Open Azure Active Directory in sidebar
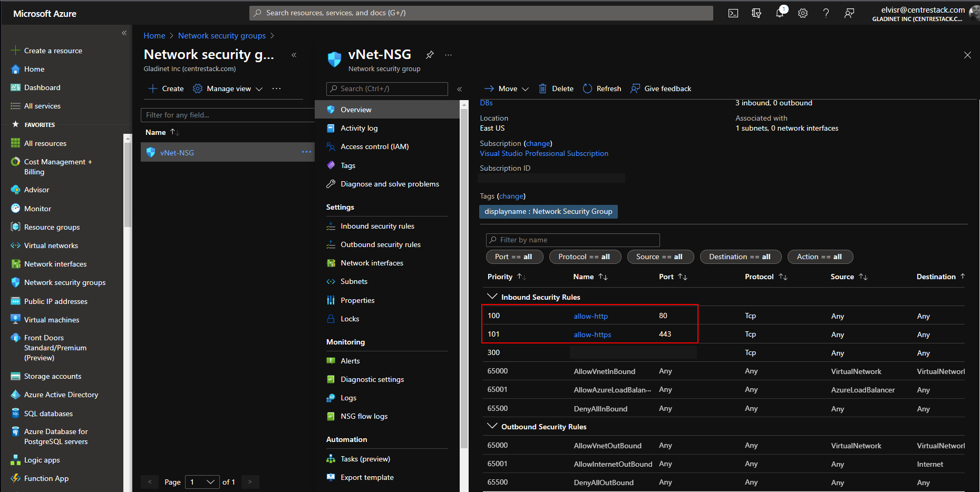Screen dimensions: 980x492 (61, 395)
